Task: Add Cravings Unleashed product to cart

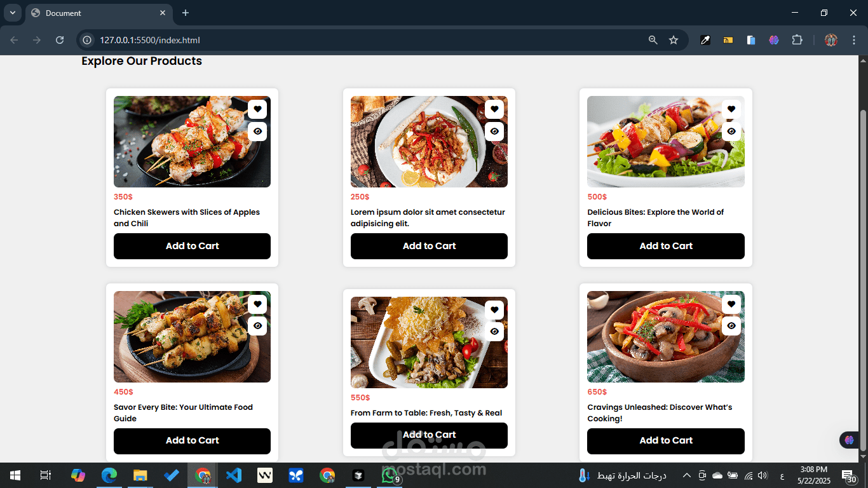Action: (x=666, y=441)
